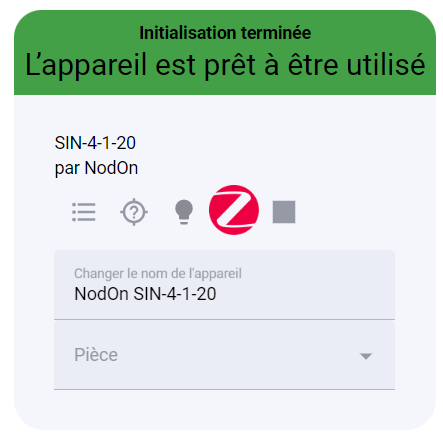Click the Changer le nom de l'appareil label
This screenshot has width=443, height=442.
pos(158,274)
